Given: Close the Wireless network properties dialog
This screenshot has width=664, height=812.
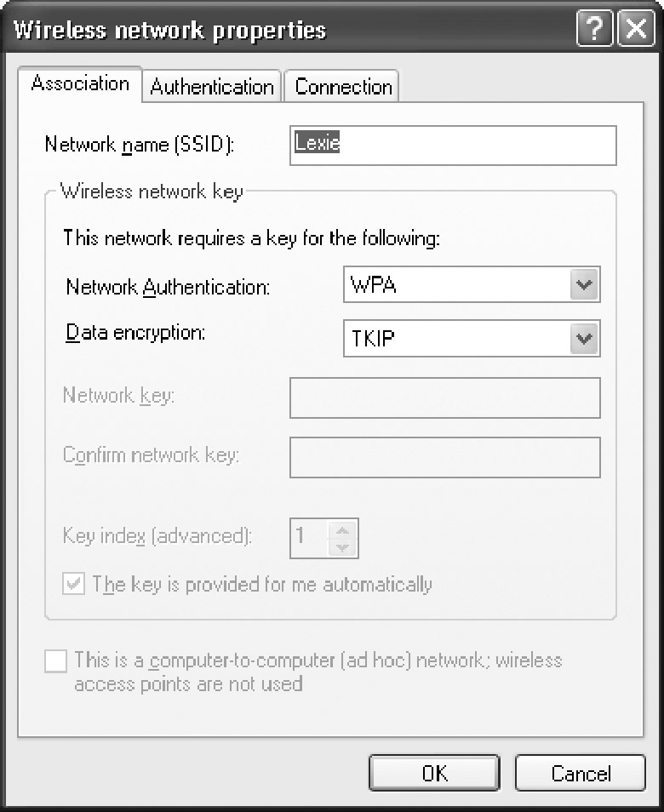Looking at the screenshot, I should 637,28.
